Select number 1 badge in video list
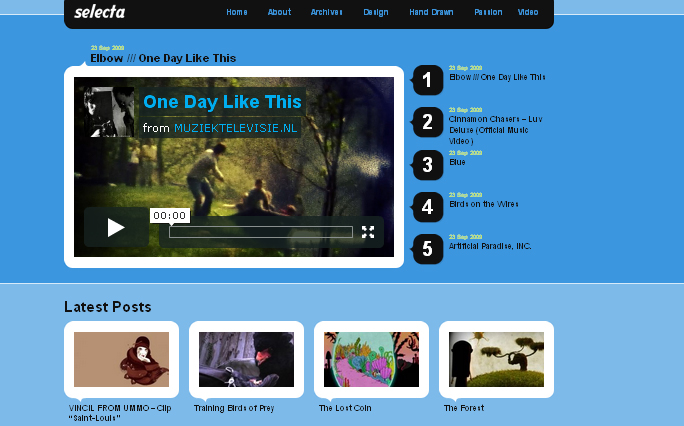The width and height of the screenshot is (684, 426). [x=428, y=80]
